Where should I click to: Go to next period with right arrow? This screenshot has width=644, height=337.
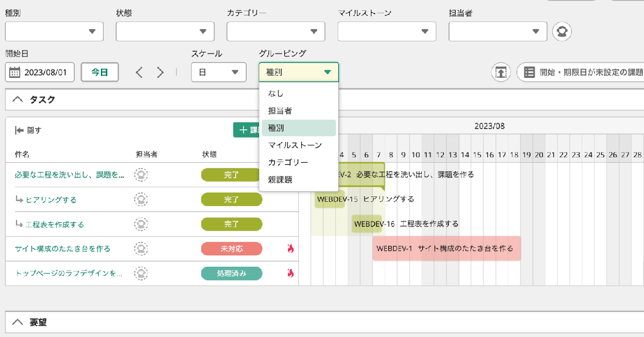coord(160,72)
